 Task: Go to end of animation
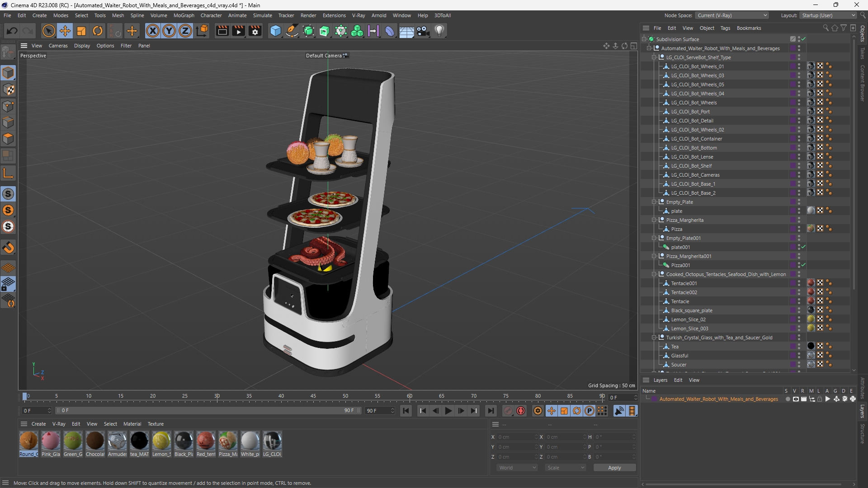pyautogui.click(x=491, y=411)
